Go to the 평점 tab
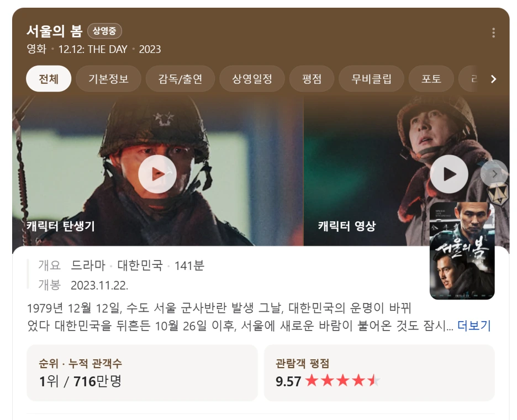This screenshot has height=420, width=517. coord(312,79)
